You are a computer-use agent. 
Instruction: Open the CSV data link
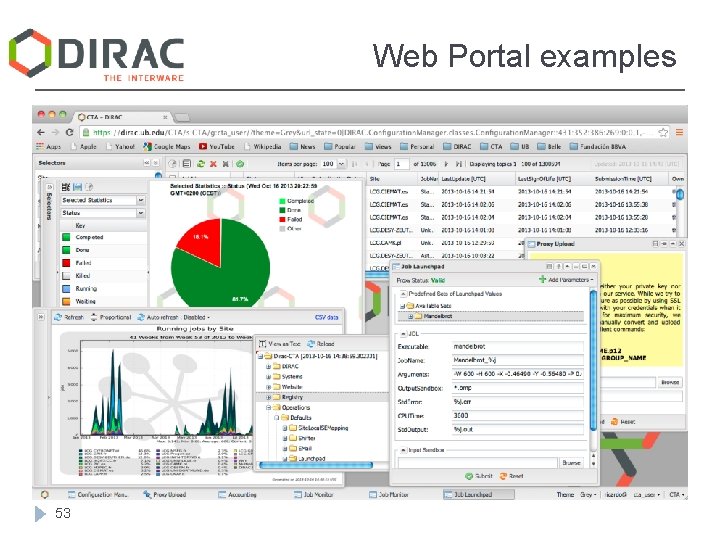tap(326, 317)
